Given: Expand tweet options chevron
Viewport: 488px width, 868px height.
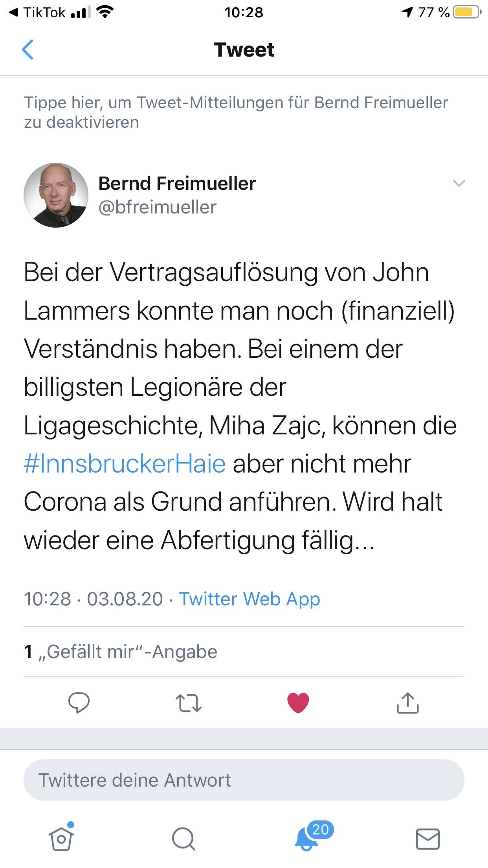Looking at the screenshot, I should point(459,183).
